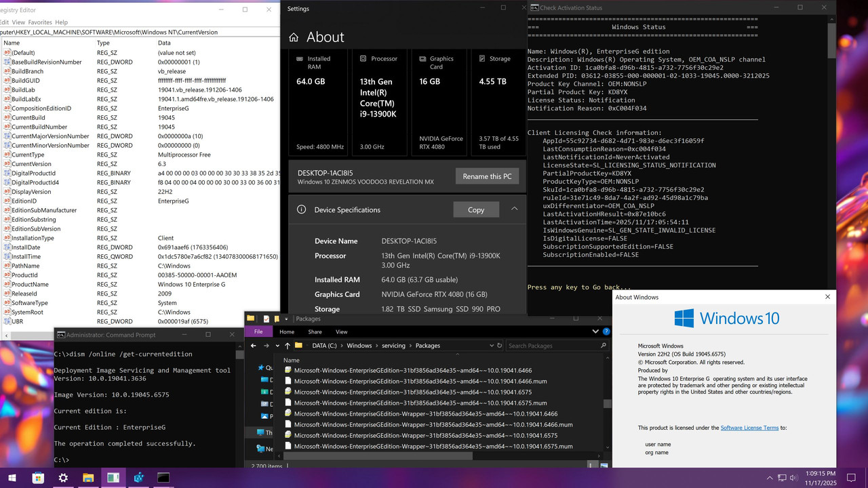The height and width of the screenshot is (488, 868).
Task: Open Favorites menu in Registry Editor
Action: coord(40,22)
